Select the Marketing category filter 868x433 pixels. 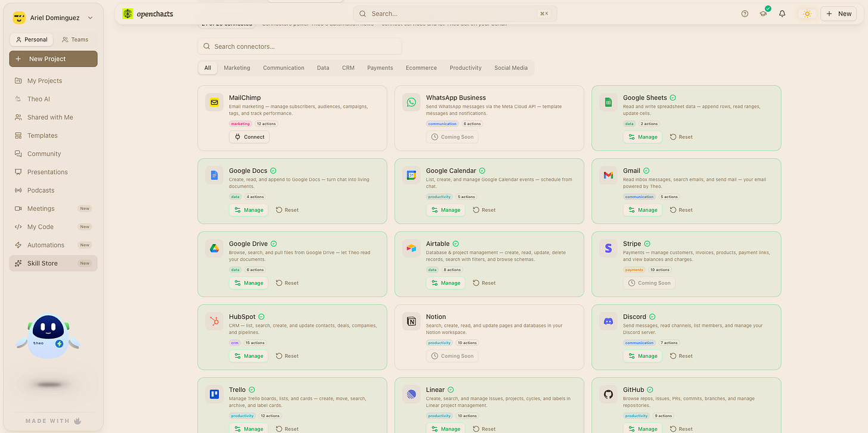click(x=237, y=68)
